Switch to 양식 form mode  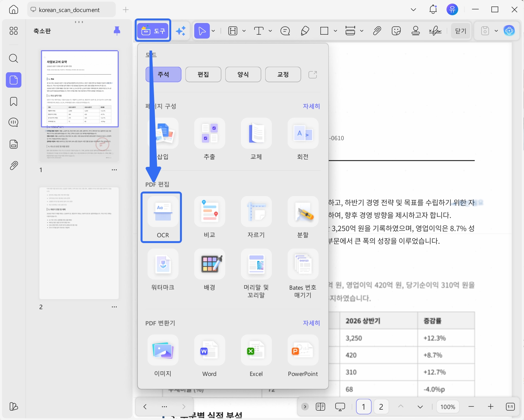243,75
